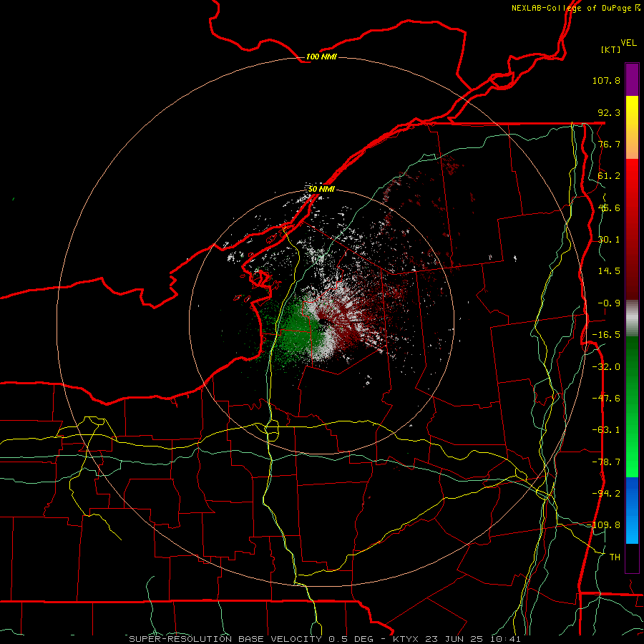Pick the purple segment of the color bar
This screenshot has height=644, width=644.
tap(632, 79)
